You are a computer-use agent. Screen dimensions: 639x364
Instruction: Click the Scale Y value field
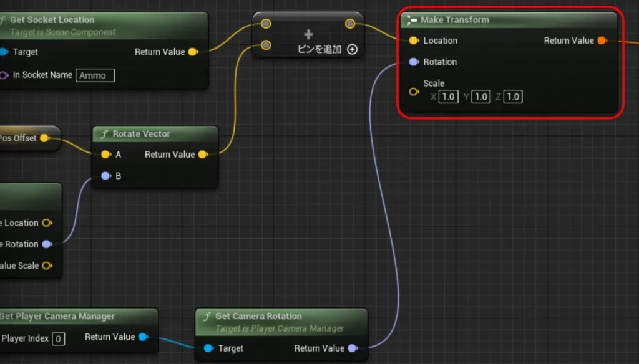click(x=480, y=97)
